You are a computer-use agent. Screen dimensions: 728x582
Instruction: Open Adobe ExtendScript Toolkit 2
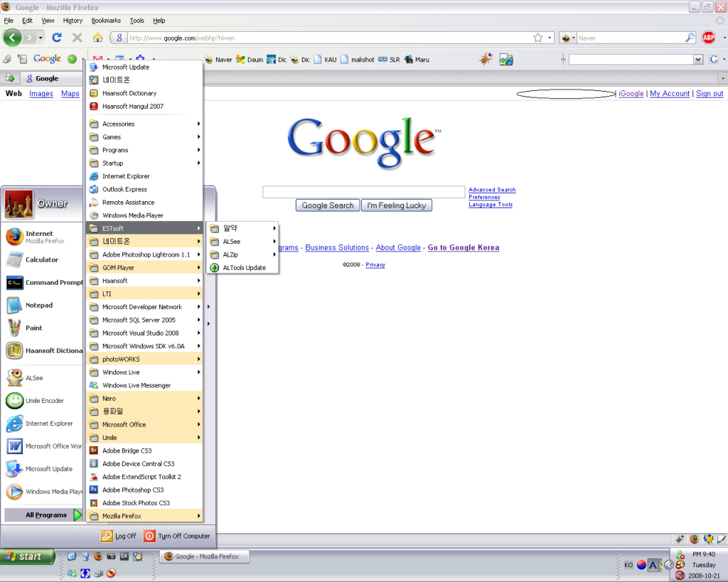(x=144, y=477)
